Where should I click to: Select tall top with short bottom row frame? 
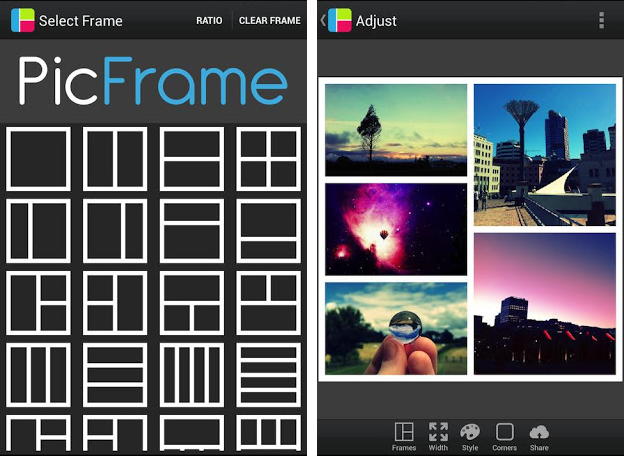point(269,231)
